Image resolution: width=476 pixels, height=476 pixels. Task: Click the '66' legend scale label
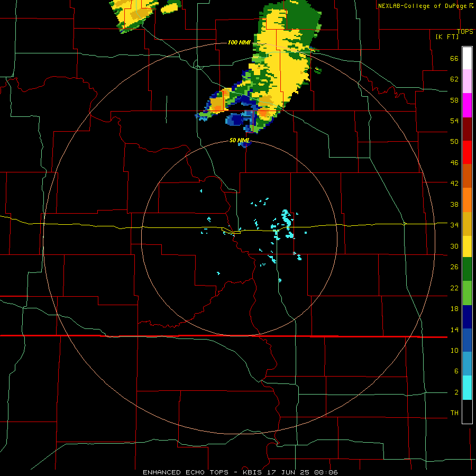(454, 58)
